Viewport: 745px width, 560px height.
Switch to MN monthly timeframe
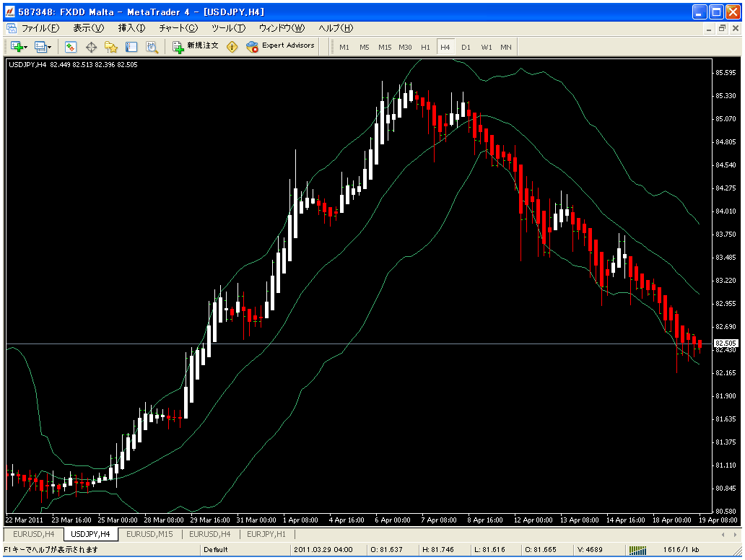pos(506,47)
